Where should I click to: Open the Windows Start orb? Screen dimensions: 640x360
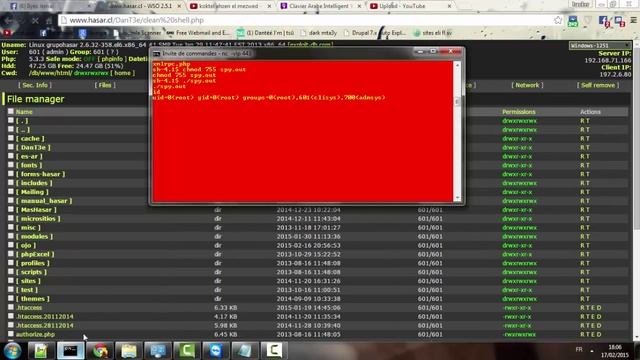(12, 351)
